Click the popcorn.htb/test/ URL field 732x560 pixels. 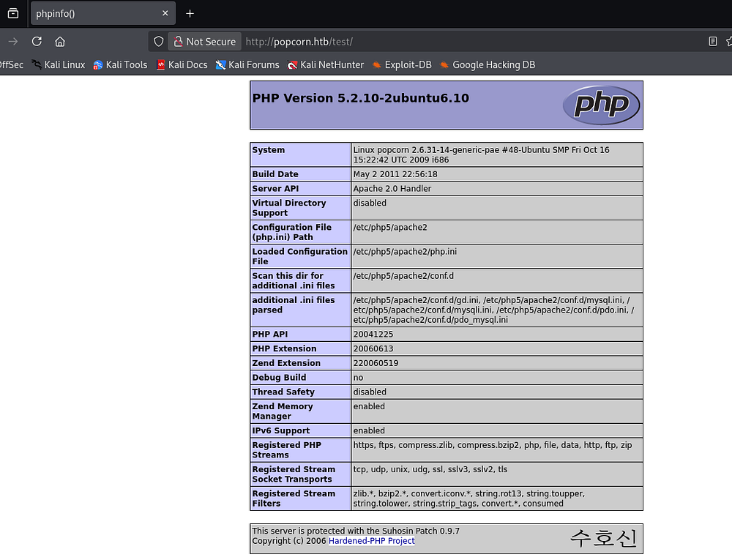(439, 42)
